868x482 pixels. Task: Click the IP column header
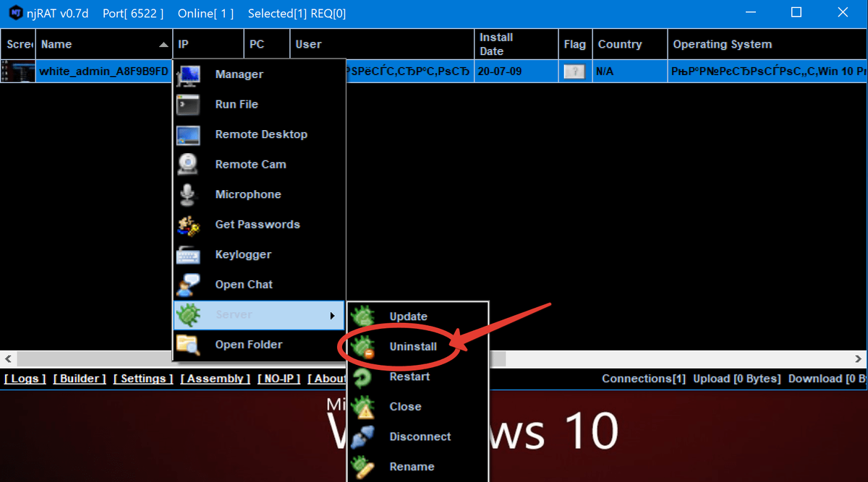tap(208, 45)
